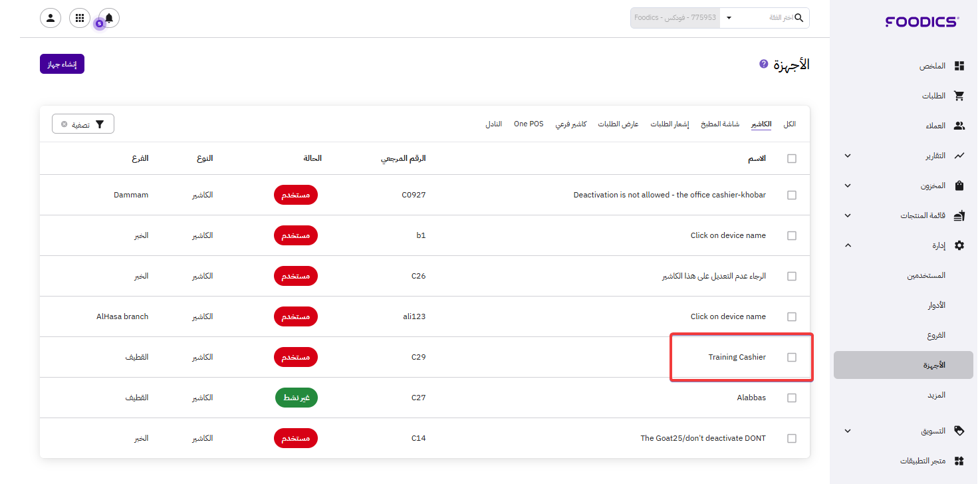The image size is (980, 484).
Task: Select the Alabbas device checkbox
Action: [791, 398]
